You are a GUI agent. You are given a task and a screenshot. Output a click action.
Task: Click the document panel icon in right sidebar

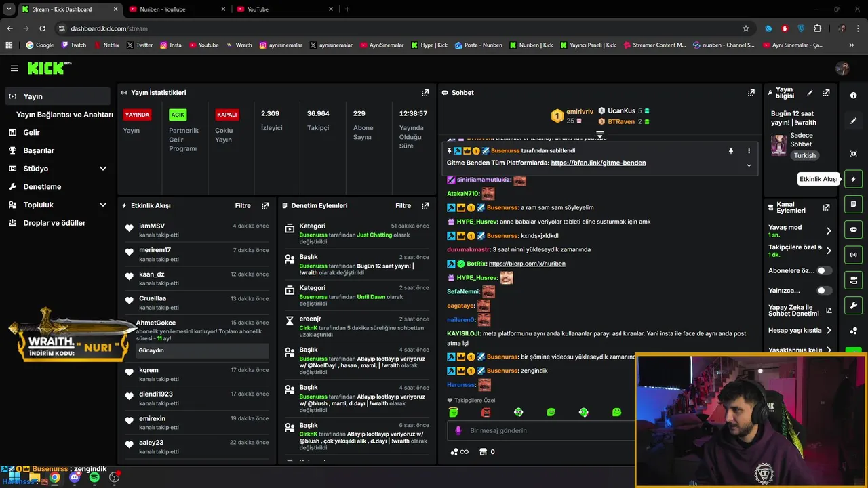tap(854, 204)
